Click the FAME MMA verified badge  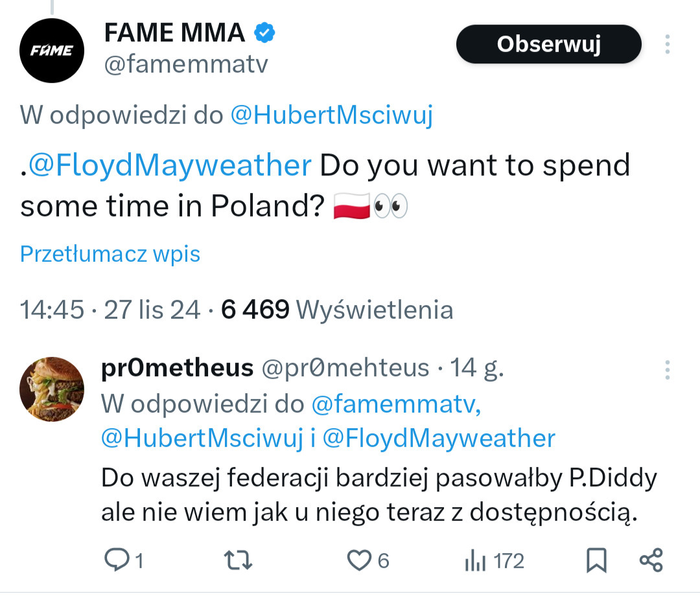pos(264,32)
